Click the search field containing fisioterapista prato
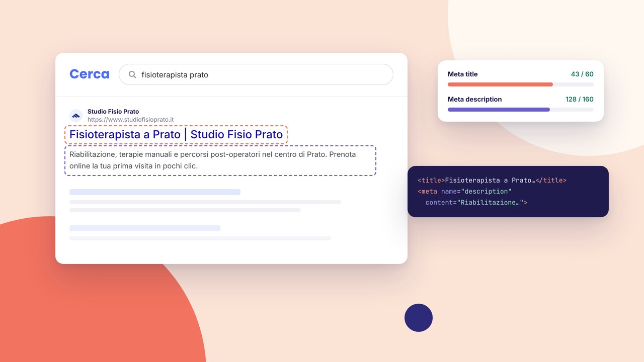Image resolution: width=644 pixels, height=362 pixels. tap(256, 74)
